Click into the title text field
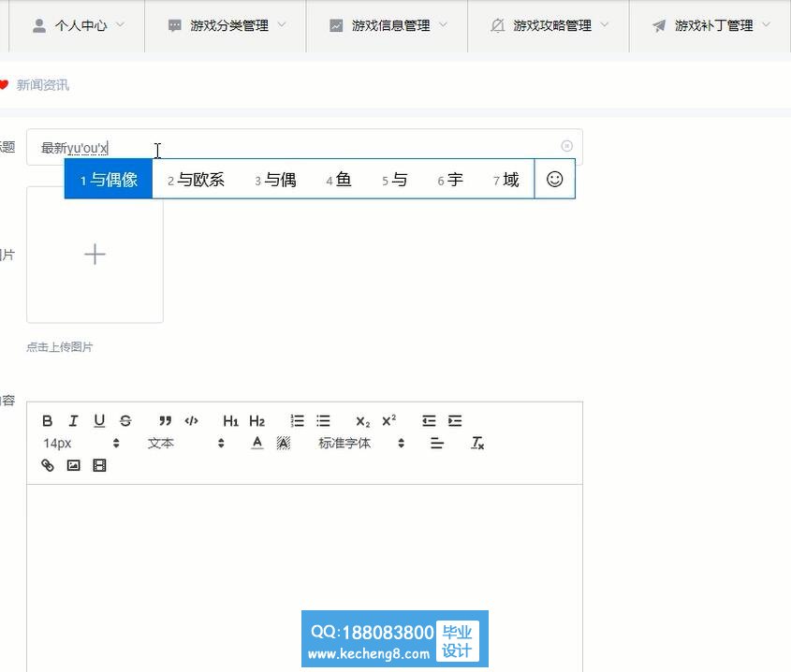This screenshot has width=791, height=672. [304, 147]
